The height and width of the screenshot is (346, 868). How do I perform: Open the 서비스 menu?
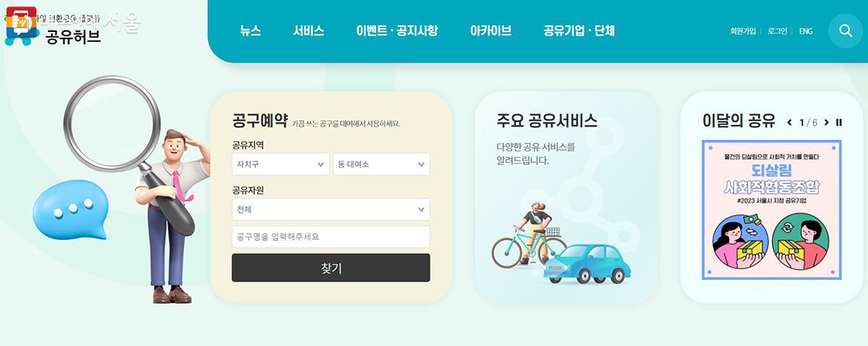tap(309, 31)
